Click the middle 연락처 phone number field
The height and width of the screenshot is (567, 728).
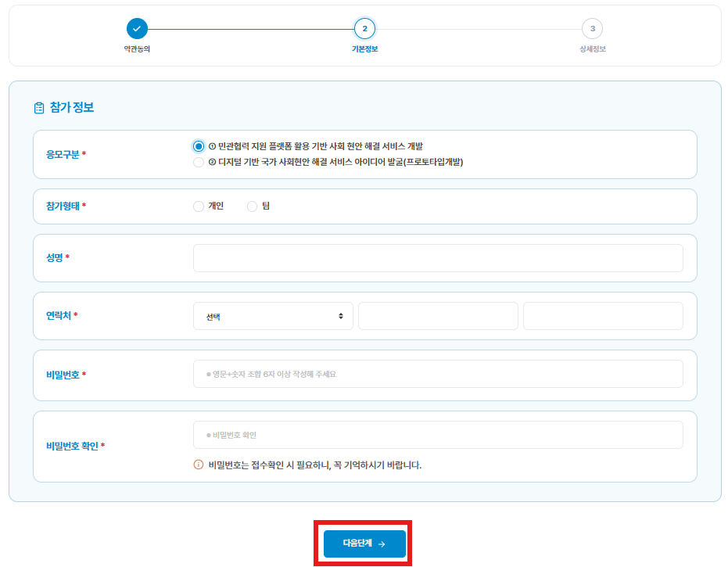pos(438,316)
